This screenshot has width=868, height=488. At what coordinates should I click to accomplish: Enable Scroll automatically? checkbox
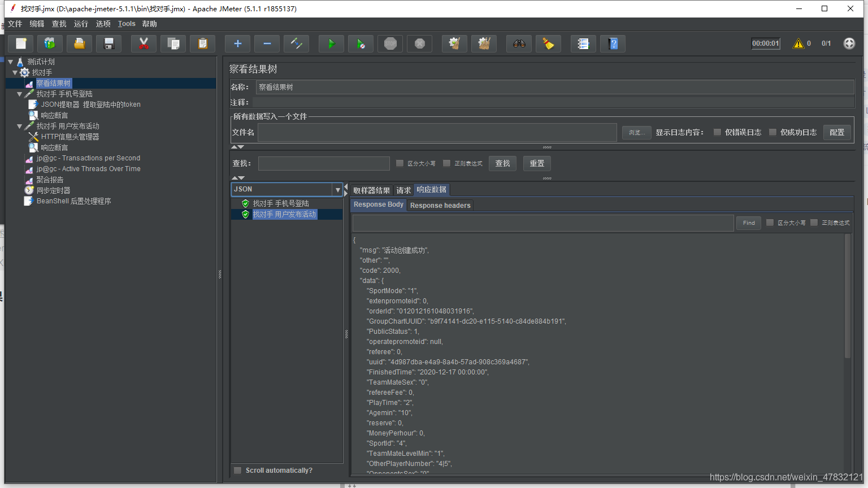click(238, 470)
